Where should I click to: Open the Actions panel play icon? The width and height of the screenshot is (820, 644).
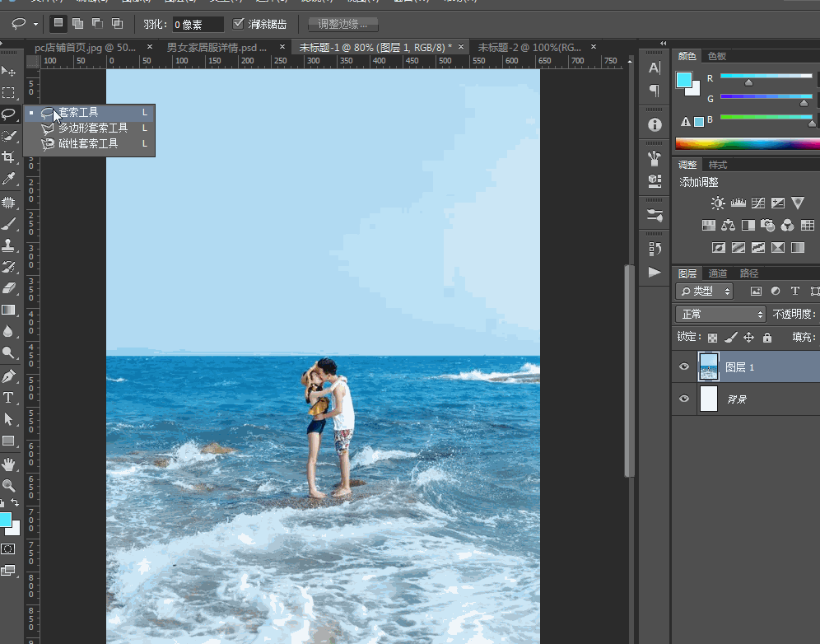[x=655, y=272]
